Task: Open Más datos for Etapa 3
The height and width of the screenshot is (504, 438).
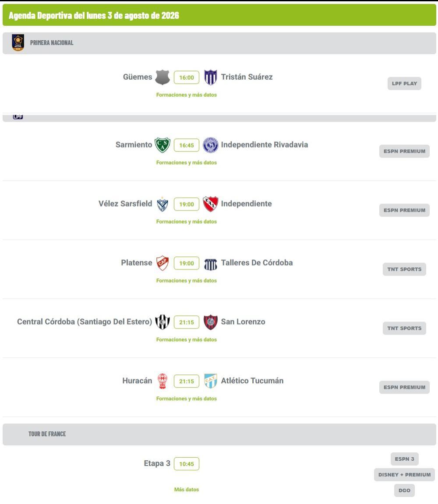Action: 186,490
